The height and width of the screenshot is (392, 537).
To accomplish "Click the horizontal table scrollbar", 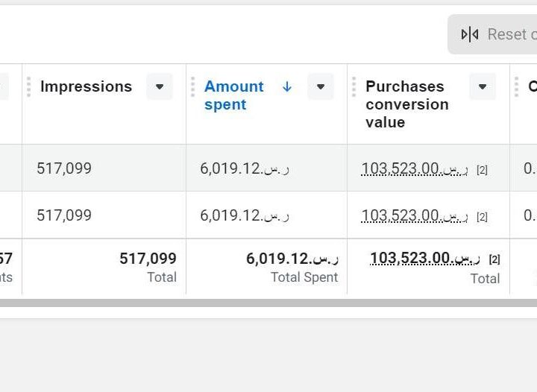I will (x=268, y=303).
